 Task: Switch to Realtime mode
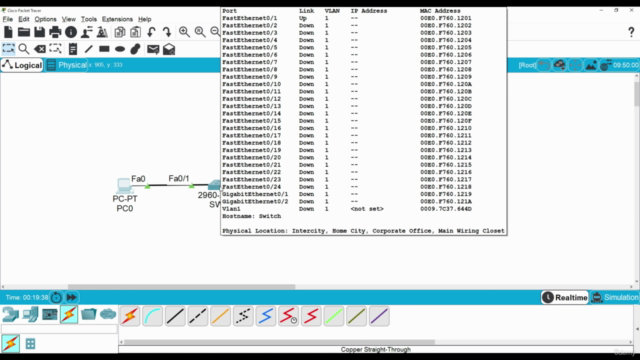(x=565, y=298)
